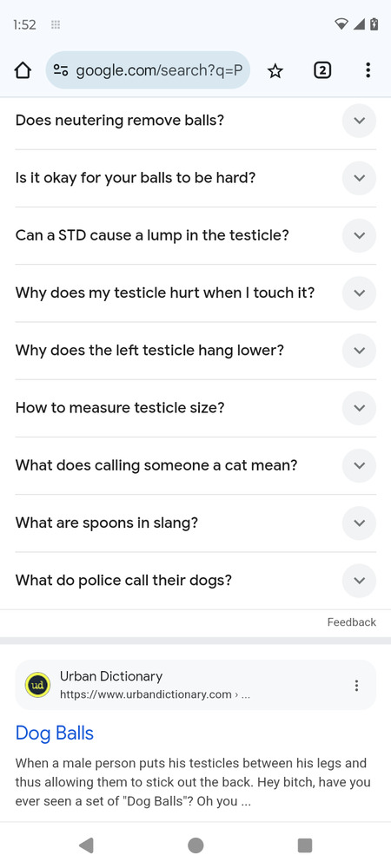The height and width of the screenshot is (868, 391).
Task: Expand "Does neutering remove balls?" question
Action: tap(195, 120)
